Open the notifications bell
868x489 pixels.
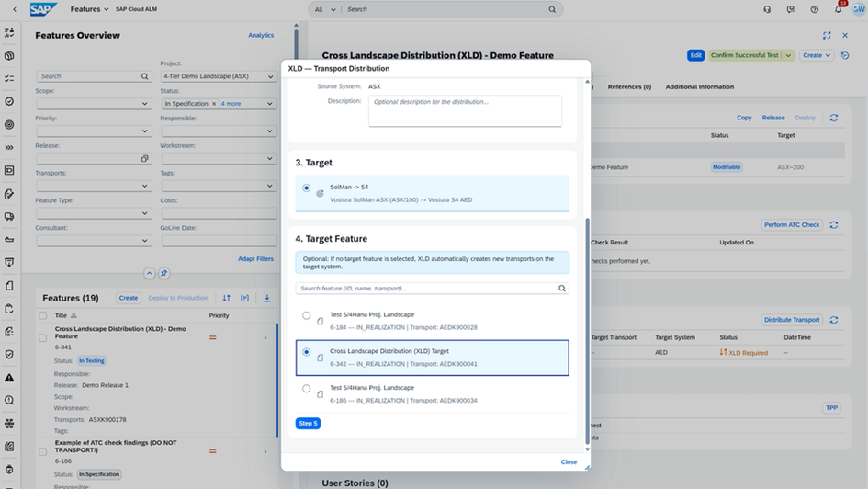[x=838, y=9]
